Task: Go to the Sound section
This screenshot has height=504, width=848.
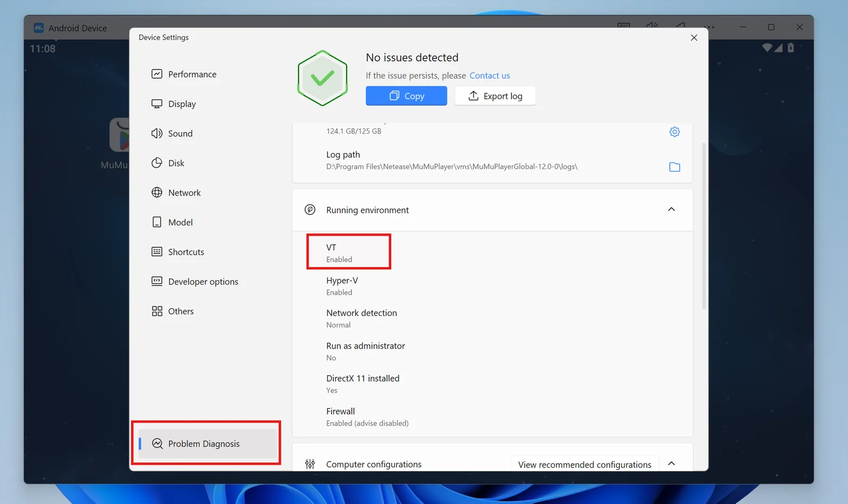Action: pos(172,134)
